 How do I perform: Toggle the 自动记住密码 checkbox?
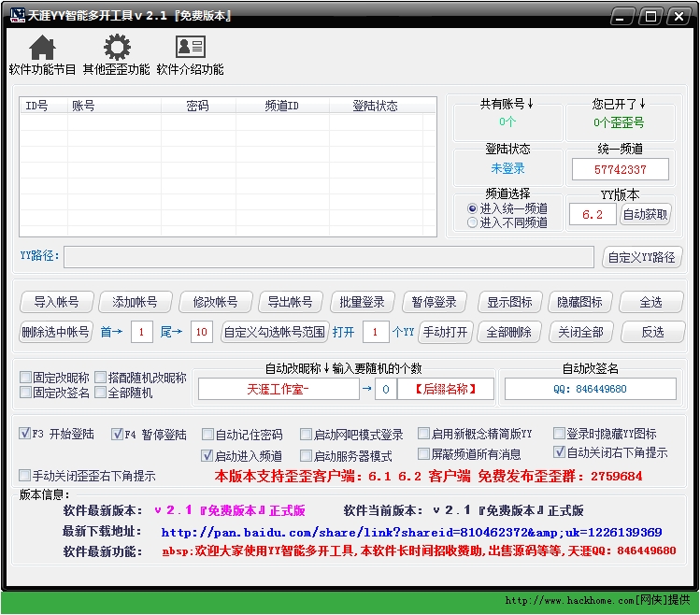click(208, 435)
